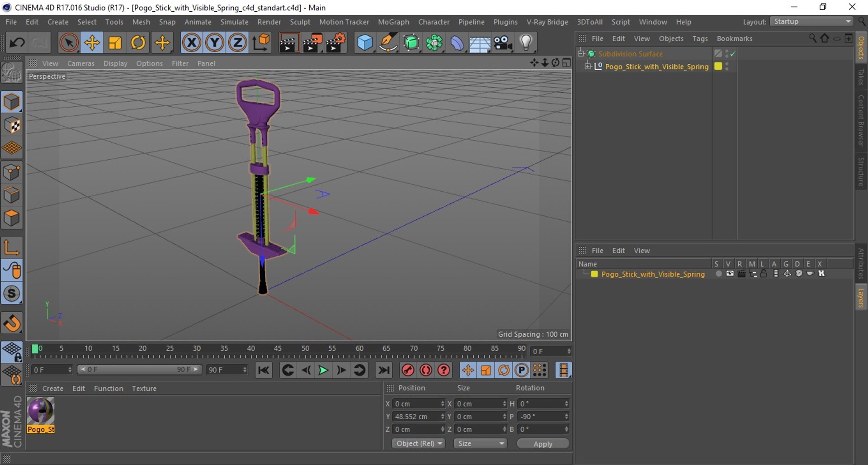
Task: Toggle Z axis lock
Action: [x=237, y=43]
